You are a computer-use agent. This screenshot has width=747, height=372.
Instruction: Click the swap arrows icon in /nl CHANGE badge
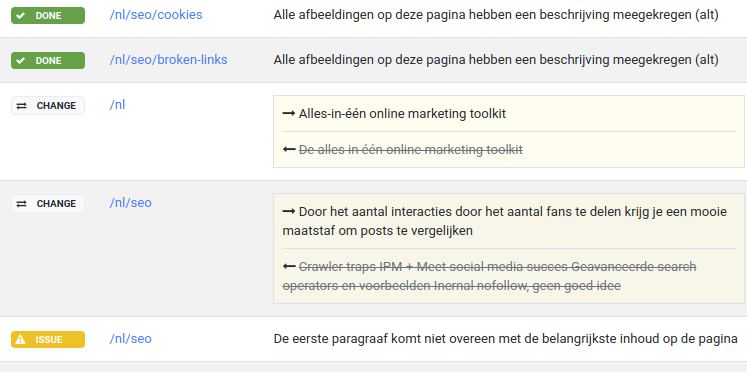pos(22,106)
